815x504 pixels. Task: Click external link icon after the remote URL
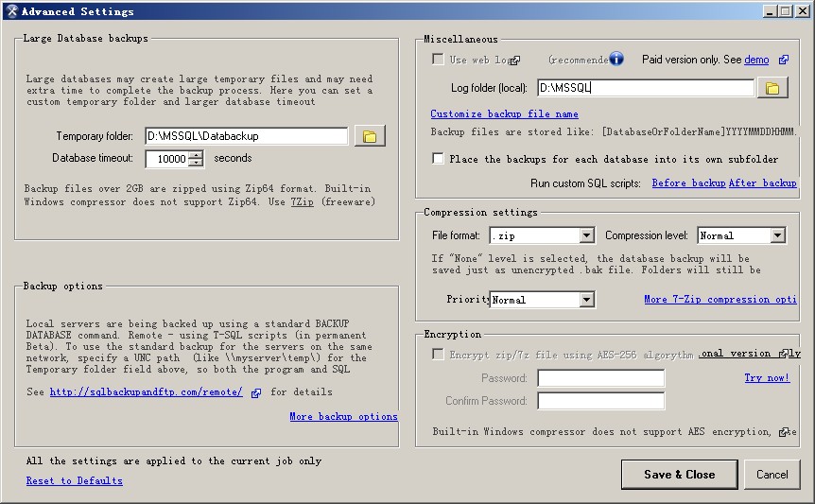click(x=256, y=393)
